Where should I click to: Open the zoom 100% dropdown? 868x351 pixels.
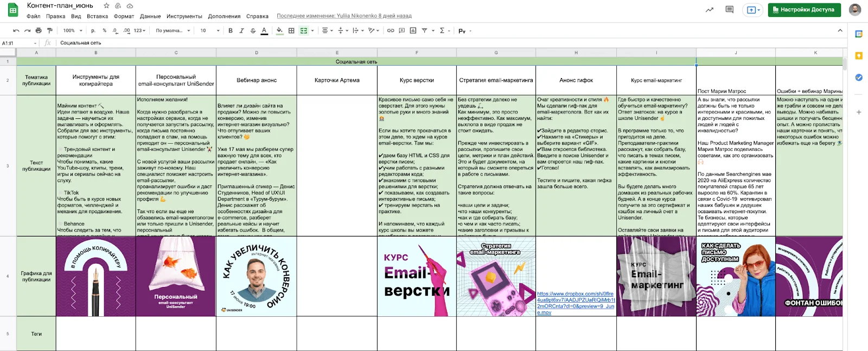[x=73, y=31]
